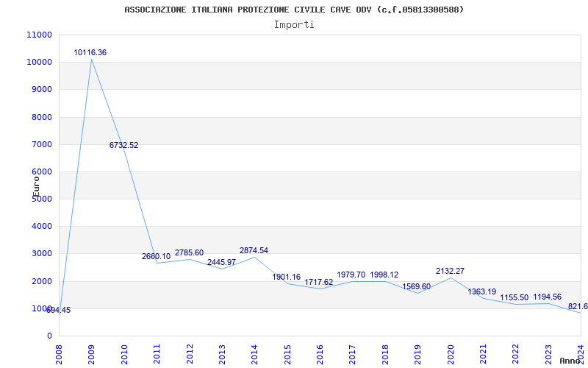
Task: Click the 2010 x-axis year label
Action: (124, 354)
